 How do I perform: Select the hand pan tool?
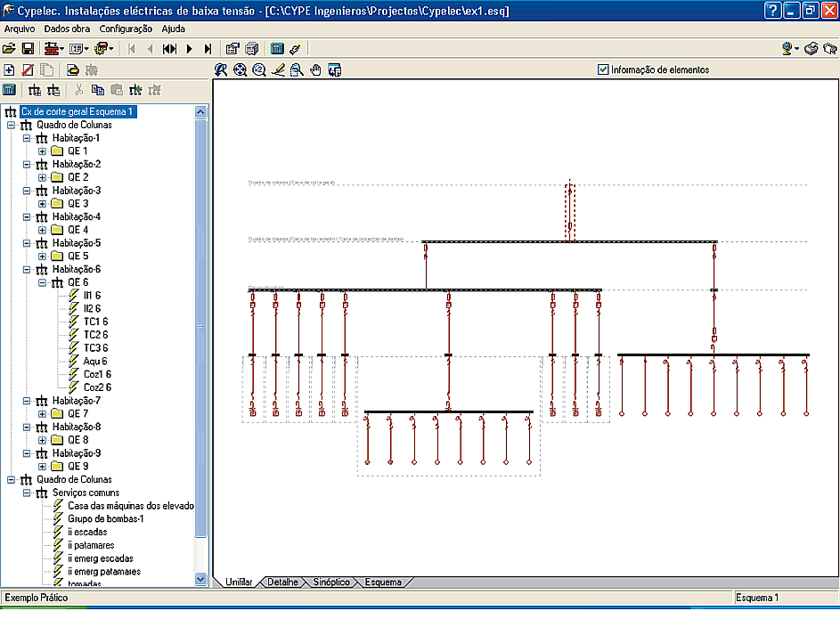coord(315,69)
